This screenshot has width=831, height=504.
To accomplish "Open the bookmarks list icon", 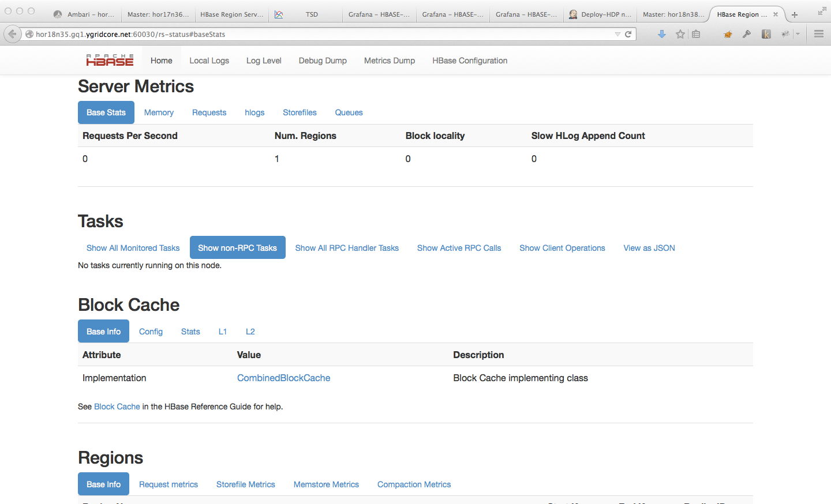I will pyautogui.click(x=696, y=35).
